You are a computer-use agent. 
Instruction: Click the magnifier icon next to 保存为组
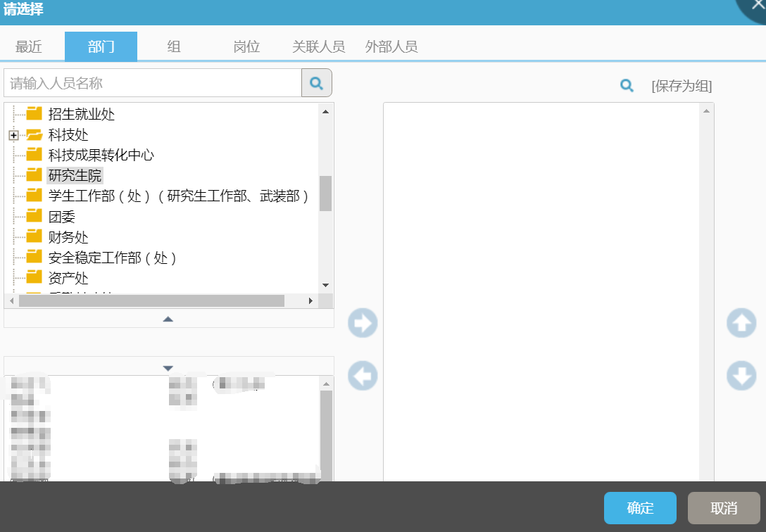(627, 86)
